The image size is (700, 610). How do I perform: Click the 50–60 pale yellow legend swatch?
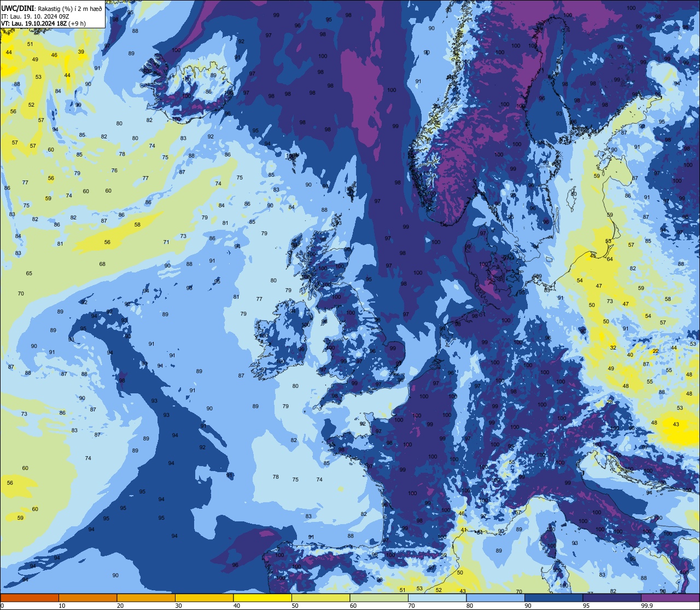tap(320, 597)
